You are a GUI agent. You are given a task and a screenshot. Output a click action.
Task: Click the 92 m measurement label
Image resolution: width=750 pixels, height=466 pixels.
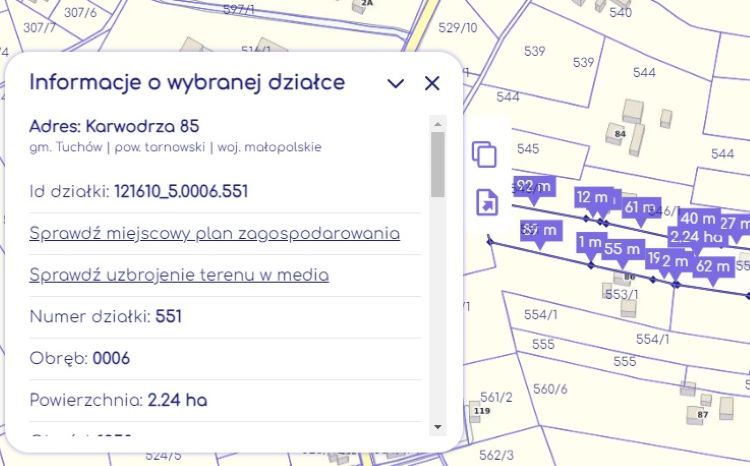point(534,186)
